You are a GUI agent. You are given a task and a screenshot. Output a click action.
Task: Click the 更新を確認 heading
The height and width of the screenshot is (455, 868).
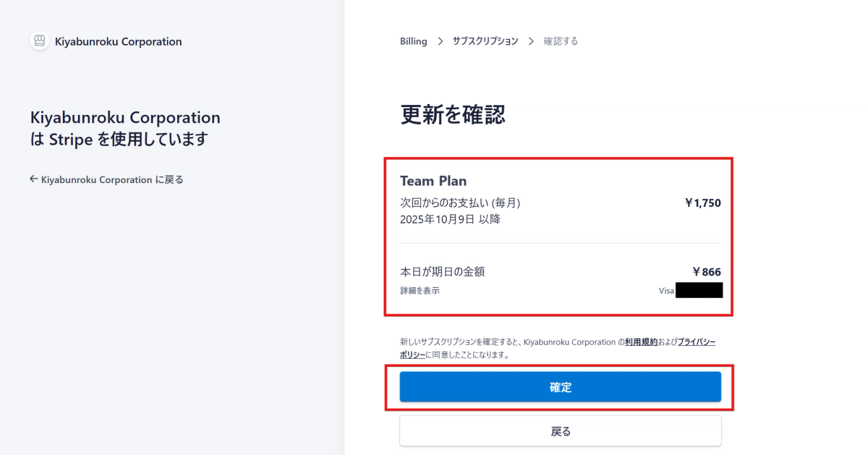pyautogui.click(x=453, y=114)
